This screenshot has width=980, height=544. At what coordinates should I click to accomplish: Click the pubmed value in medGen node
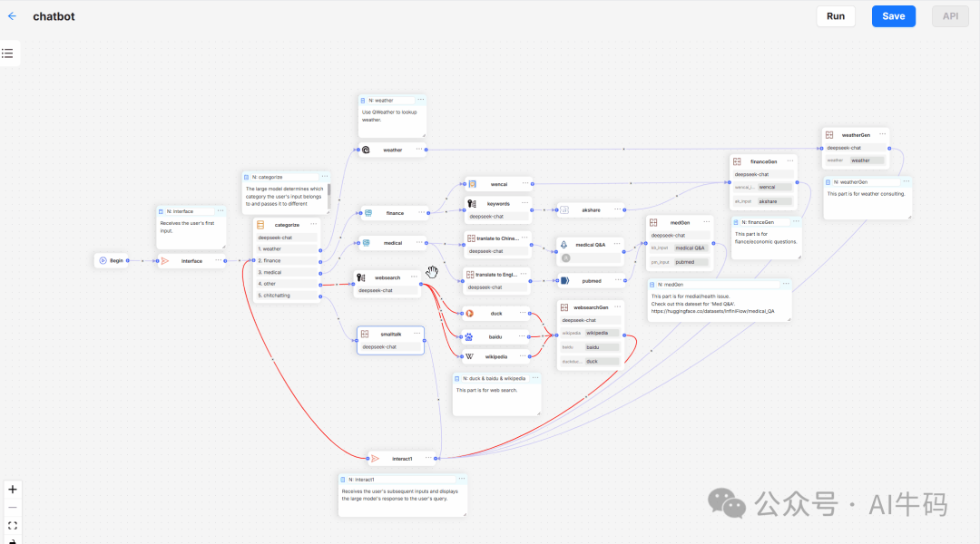tap(691, 262)
